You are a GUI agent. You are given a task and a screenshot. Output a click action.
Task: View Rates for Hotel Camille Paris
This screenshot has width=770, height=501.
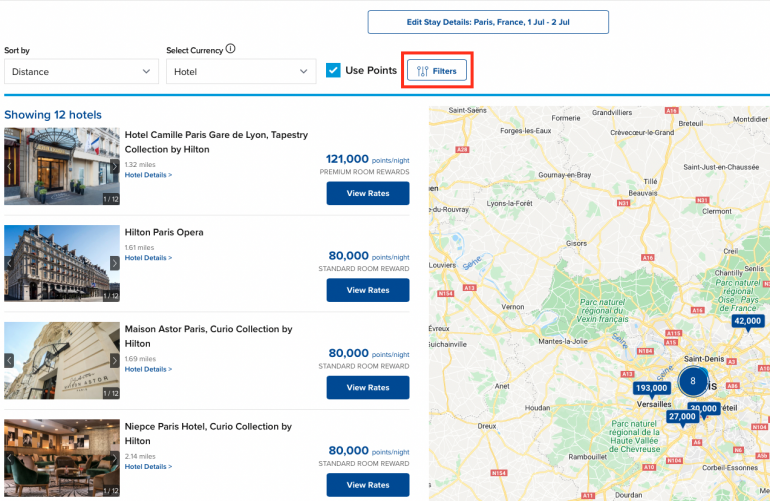(x=367, y=194)
